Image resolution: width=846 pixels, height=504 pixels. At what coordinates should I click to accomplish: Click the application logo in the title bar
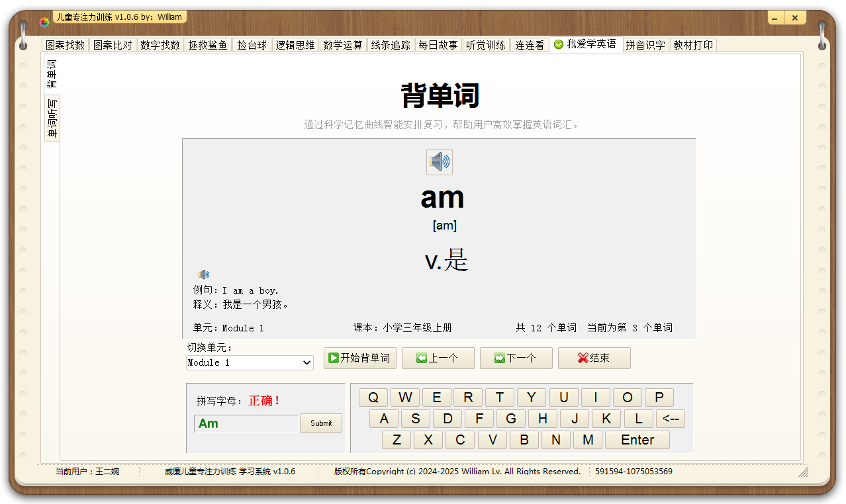[44, 21]
